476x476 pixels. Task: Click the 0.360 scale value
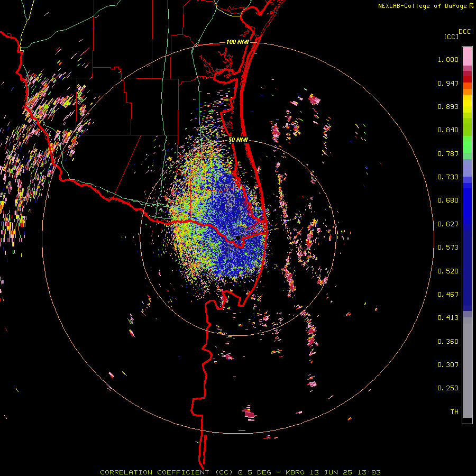[448, 342]
